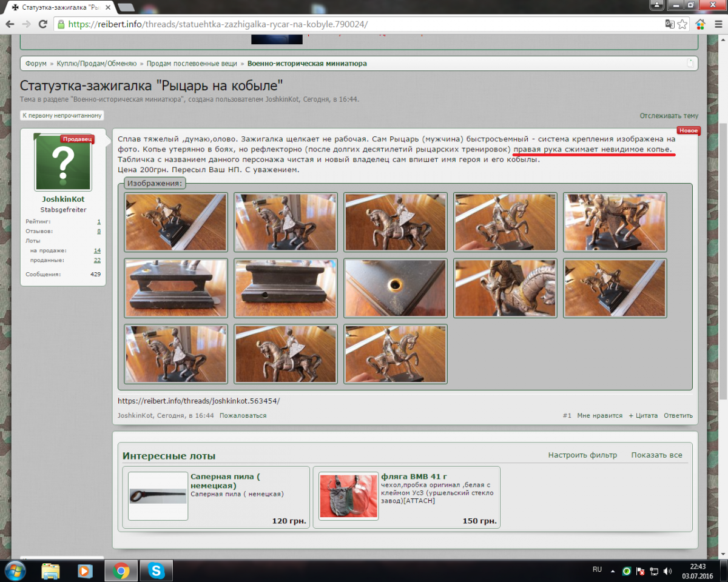The width and height of the screenshot is (728, 582).
Task: Click the 'Мне нравится' link on the post
Action: [599, 415]
